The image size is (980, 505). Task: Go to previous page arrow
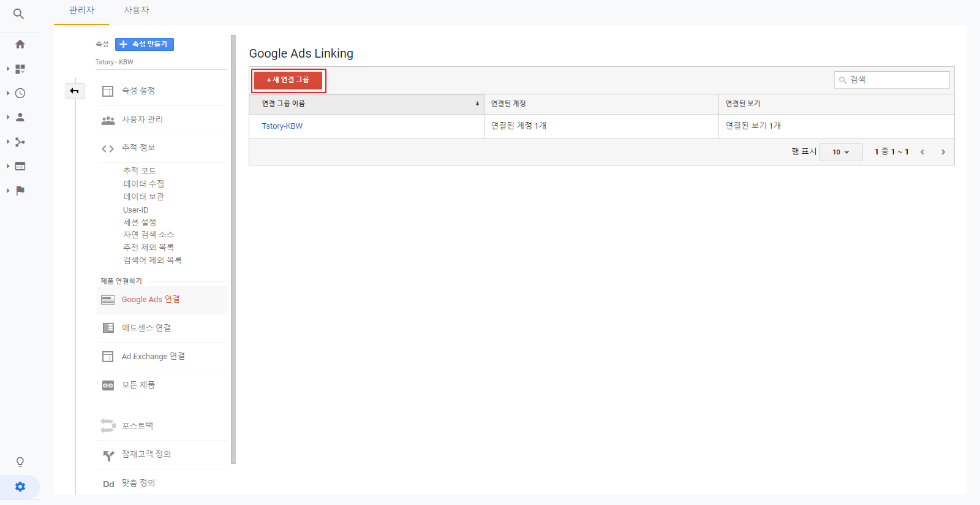pyautogui.click(x=922, y=152)
